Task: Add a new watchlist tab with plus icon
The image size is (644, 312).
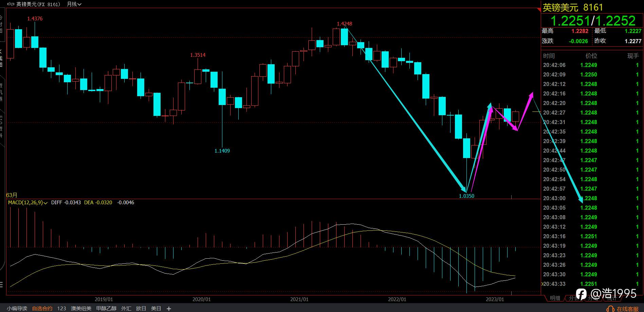Action: tap(169, 309)
